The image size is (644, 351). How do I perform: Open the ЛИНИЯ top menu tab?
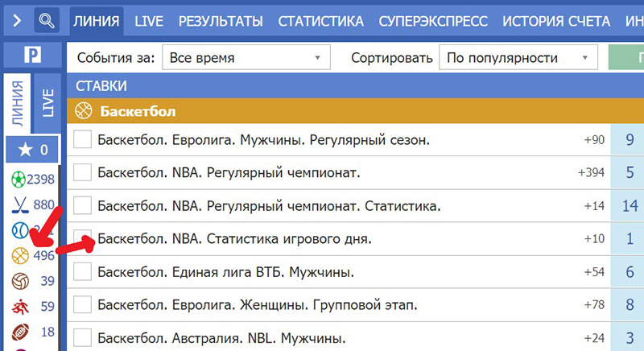[x=96, y=21]
